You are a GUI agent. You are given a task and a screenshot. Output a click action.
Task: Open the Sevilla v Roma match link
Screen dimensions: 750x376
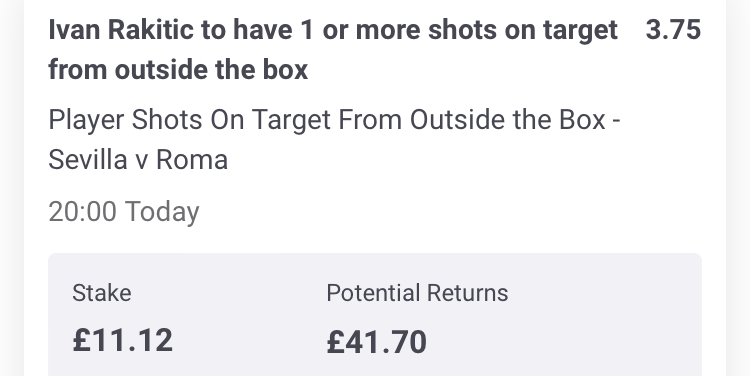138,160
